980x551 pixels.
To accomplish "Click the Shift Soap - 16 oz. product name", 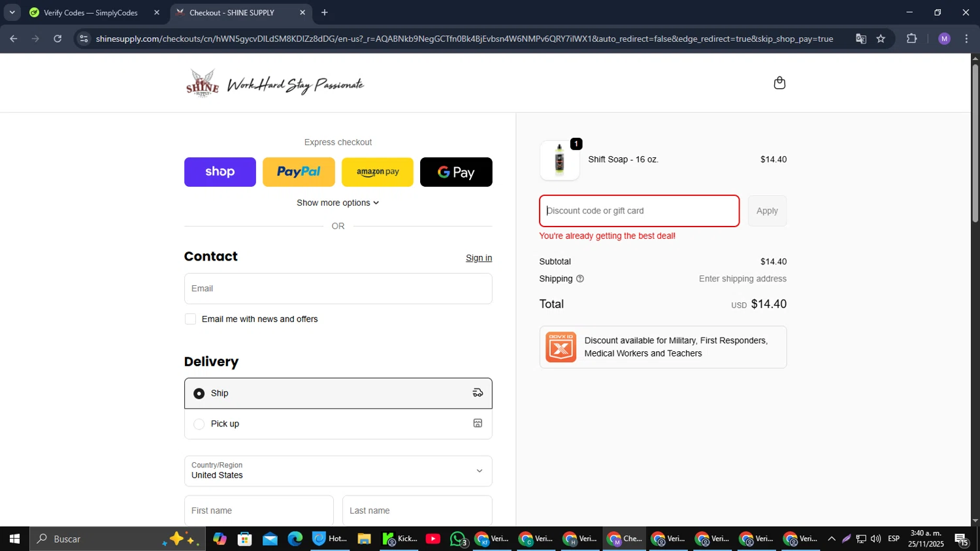I will 623,159.
